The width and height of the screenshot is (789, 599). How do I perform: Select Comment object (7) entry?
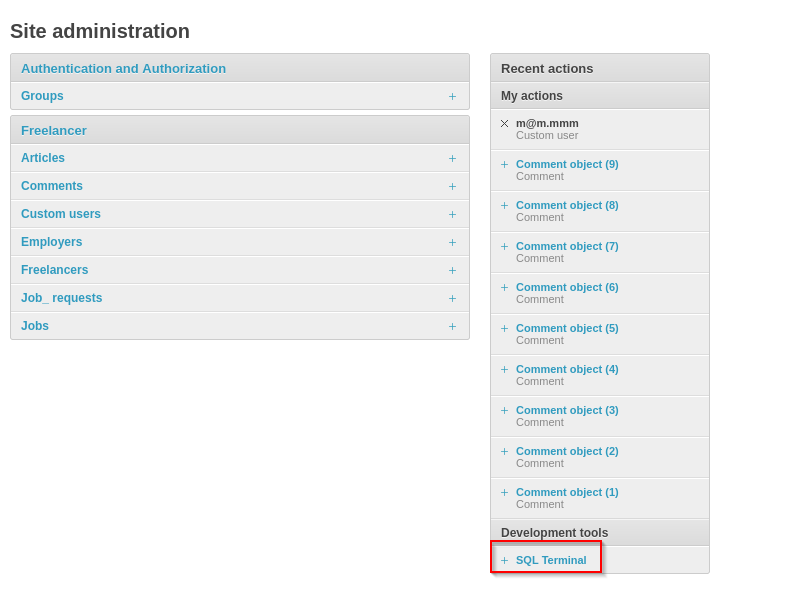(567, 246)
